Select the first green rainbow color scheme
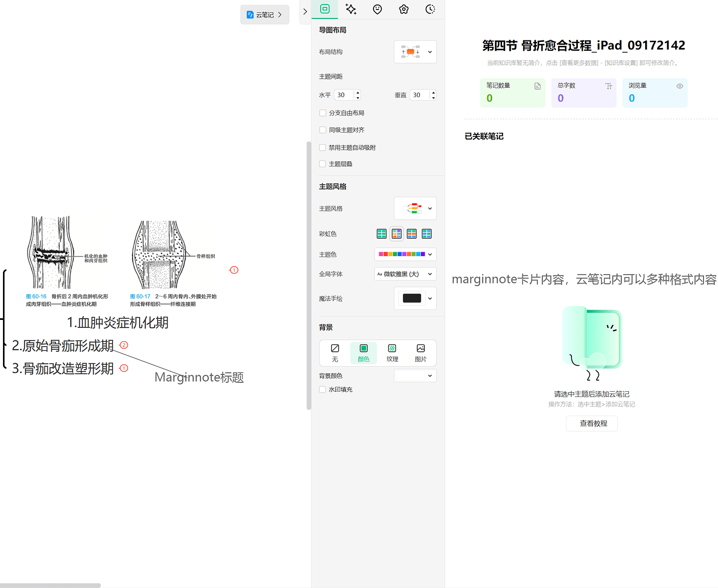Image resolution: width=718 pixels, height=588 pixels. 381,234
